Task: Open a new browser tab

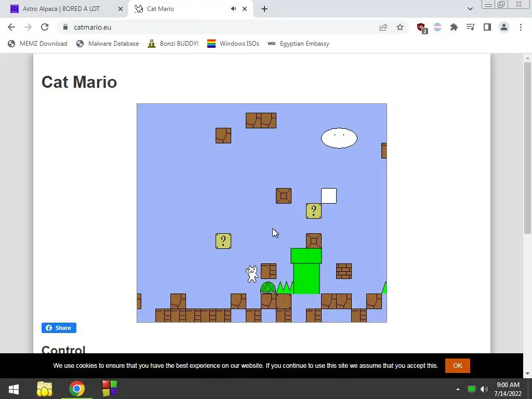Action: [x=264, y=9]
